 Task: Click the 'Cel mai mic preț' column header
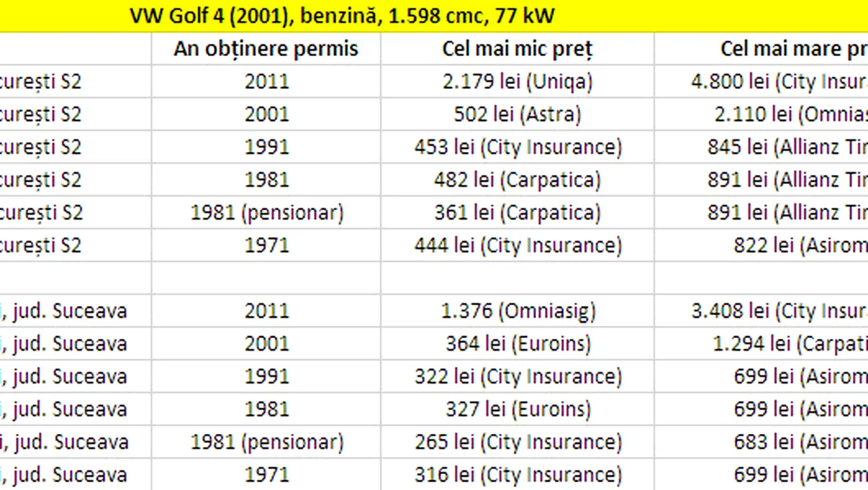[x=517, y=48]
